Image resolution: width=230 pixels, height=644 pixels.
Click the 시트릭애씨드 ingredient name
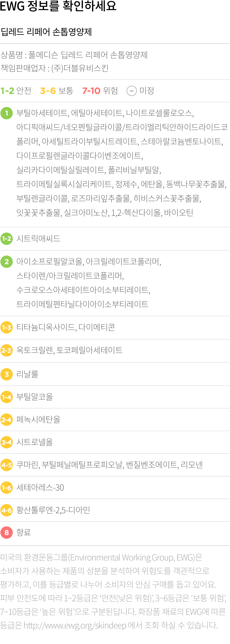click(38, 238)
